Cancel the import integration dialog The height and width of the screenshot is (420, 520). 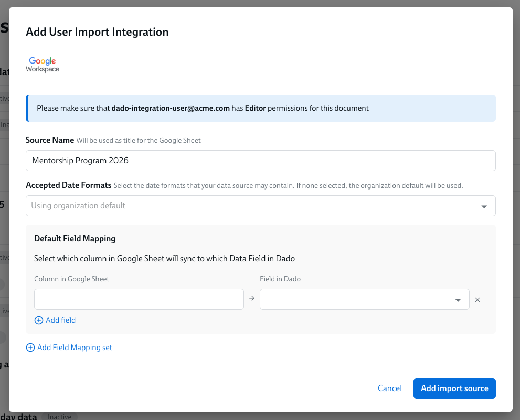pyautogui.click(x=390, y=388)
